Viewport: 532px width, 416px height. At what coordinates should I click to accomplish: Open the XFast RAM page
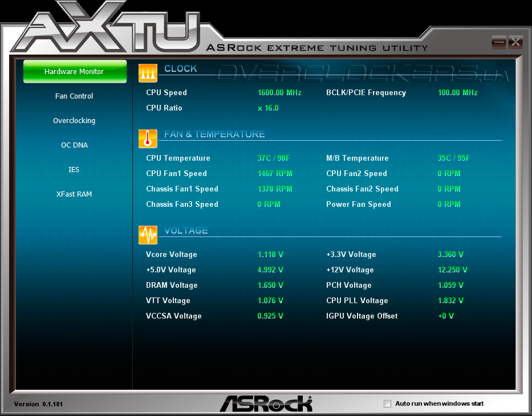click(x=74, y=194)
